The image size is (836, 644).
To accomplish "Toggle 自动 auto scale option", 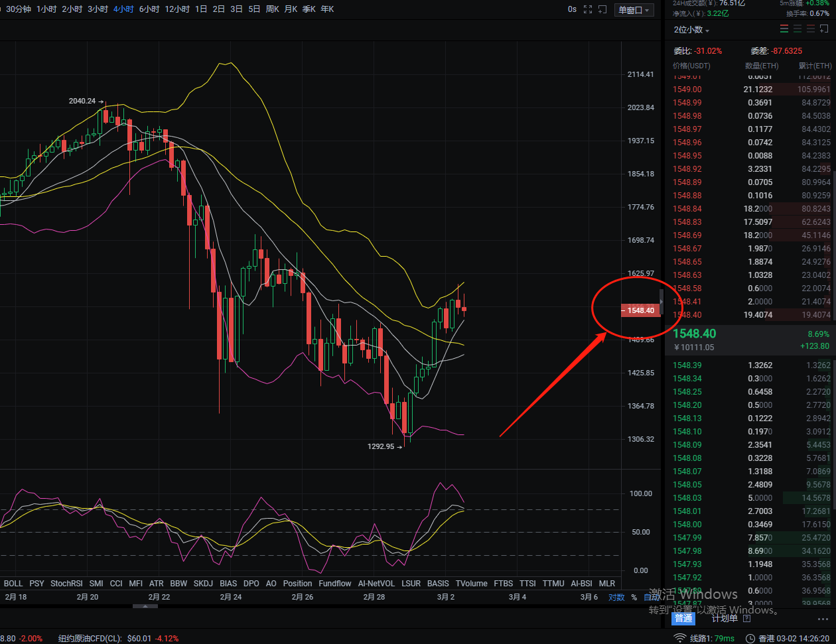I will (x=650, y=597).
